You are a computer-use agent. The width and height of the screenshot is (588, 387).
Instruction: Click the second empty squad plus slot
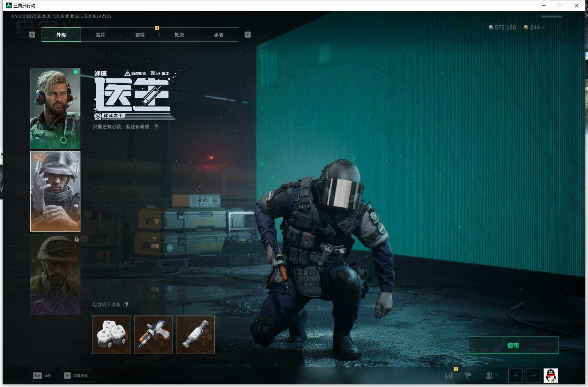(533, 375)
